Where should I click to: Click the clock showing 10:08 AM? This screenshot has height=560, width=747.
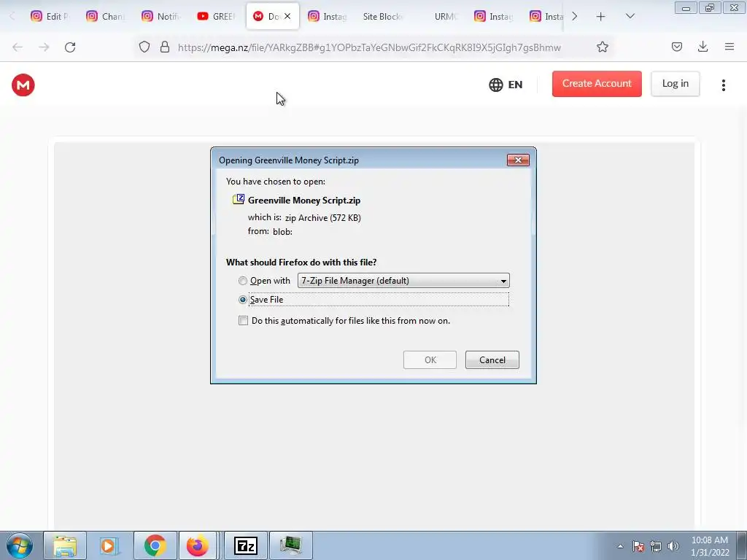(709, 540)
